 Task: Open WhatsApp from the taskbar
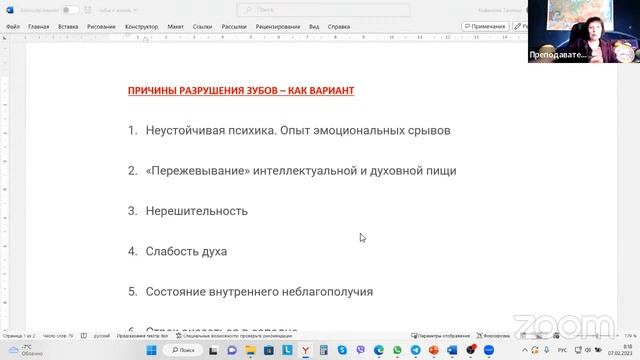point(397,350)
